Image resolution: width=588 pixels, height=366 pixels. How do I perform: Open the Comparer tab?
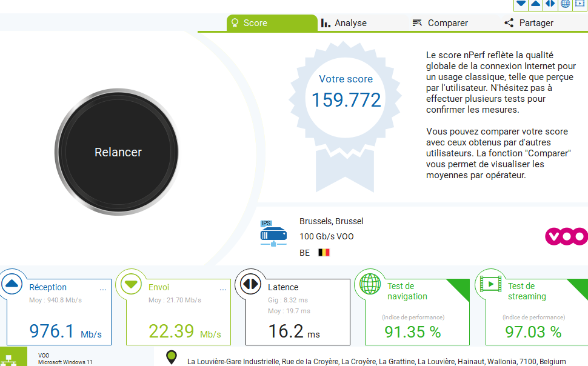440,23
